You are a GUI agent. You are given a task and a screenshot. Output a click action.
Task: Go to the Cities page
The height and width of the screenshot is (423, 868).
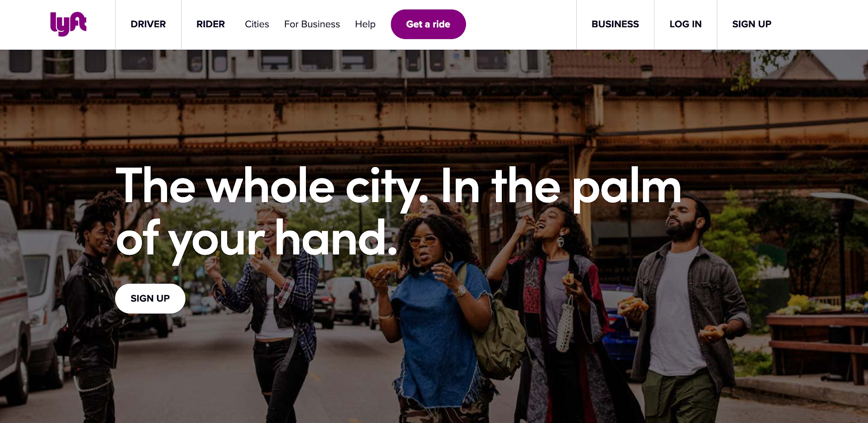[257, 24]
